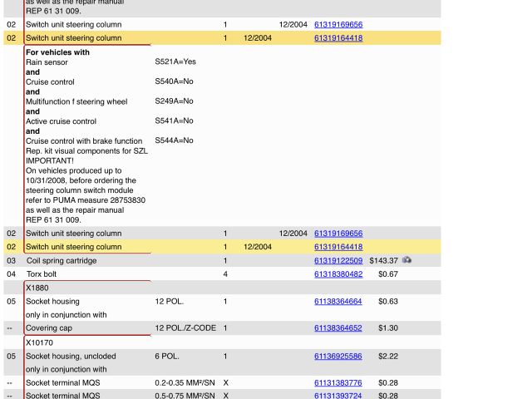Click the X10170 connector group header
532x399 pixels.
point(41,342)
